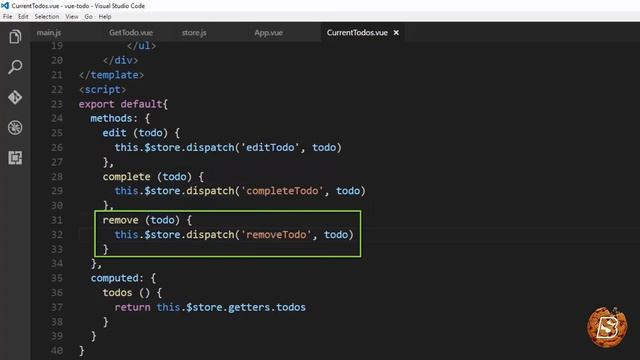The image size is (640, 360).
Task: Open the Source Control view
Action: coord(15,97)
